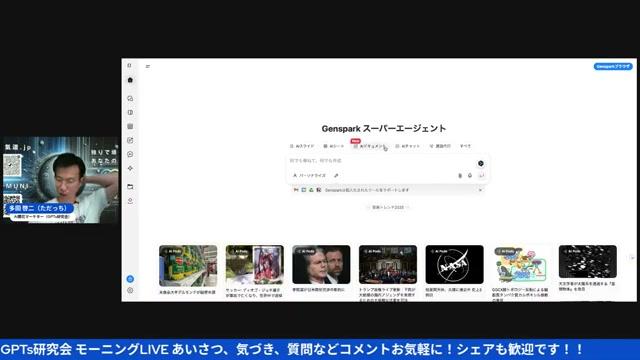Image resolution: width=640 pixels, height=360 pixels.
Task: Toggle the hamburger menu beside the sidebar
Action: click(x=148, y=66)
